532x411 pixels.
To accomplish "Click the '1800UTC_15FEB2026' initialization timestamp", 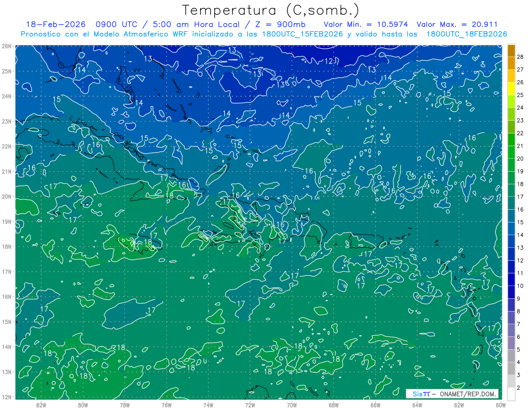I will (x=302, y=34).
